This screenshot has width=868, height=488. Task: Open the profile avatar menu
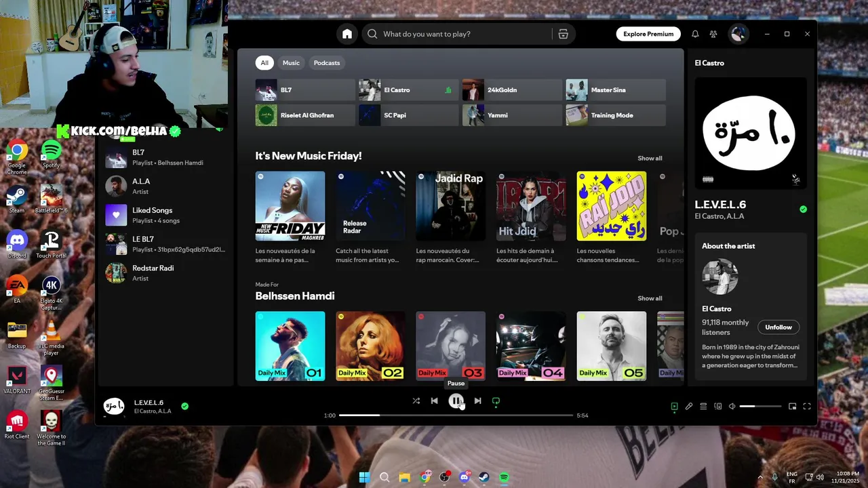pyautogui.click(x=738, y=34)
